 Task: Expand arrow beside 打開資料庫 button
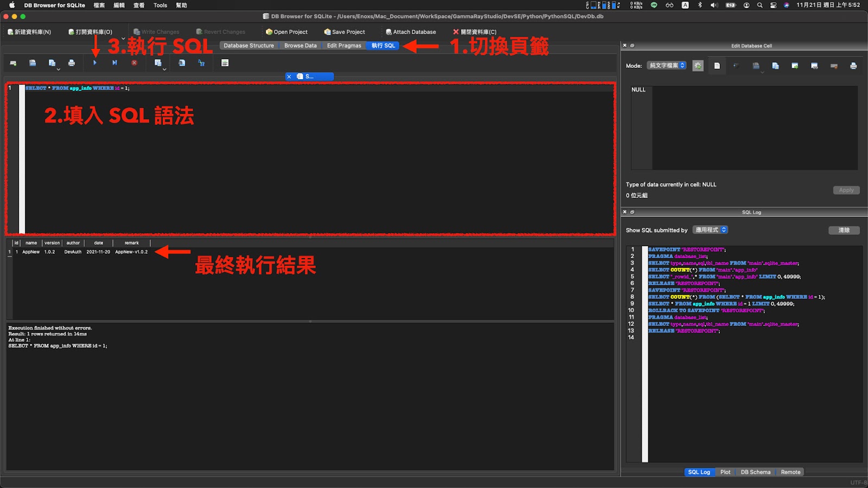coord(123,38)
